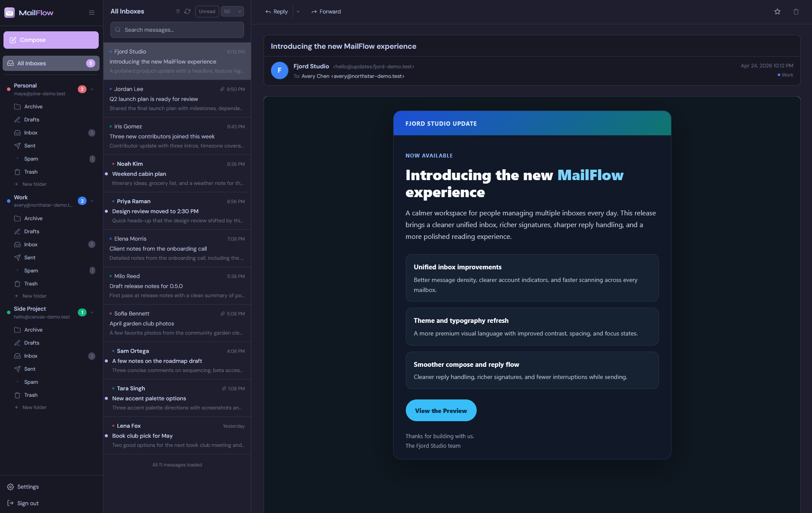This screenshot has width=812, height=513.
Task: Select the All Inboxes sidebar item
Action: click(x=51, y=64)
